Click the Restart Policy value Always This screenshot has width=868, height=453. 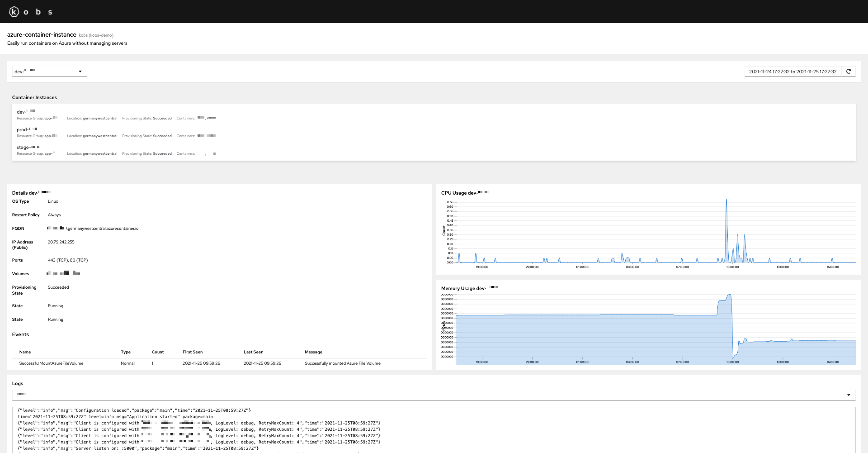tap(54, 215)
